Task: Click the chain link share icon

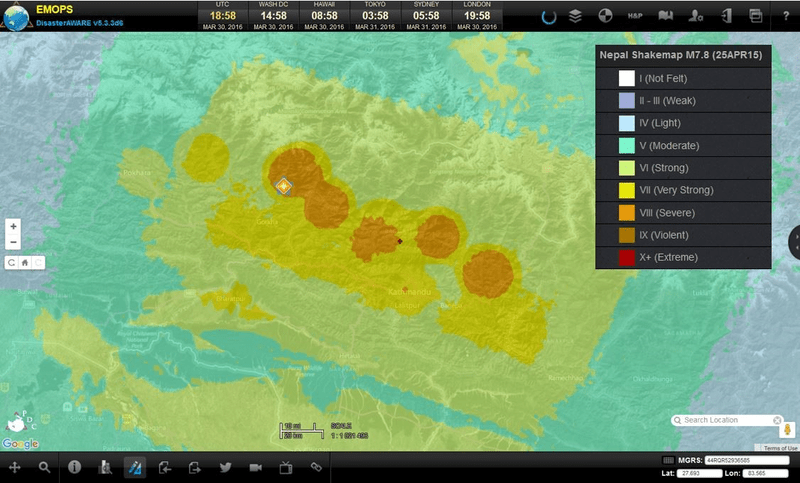Action: tap(316, 467)
